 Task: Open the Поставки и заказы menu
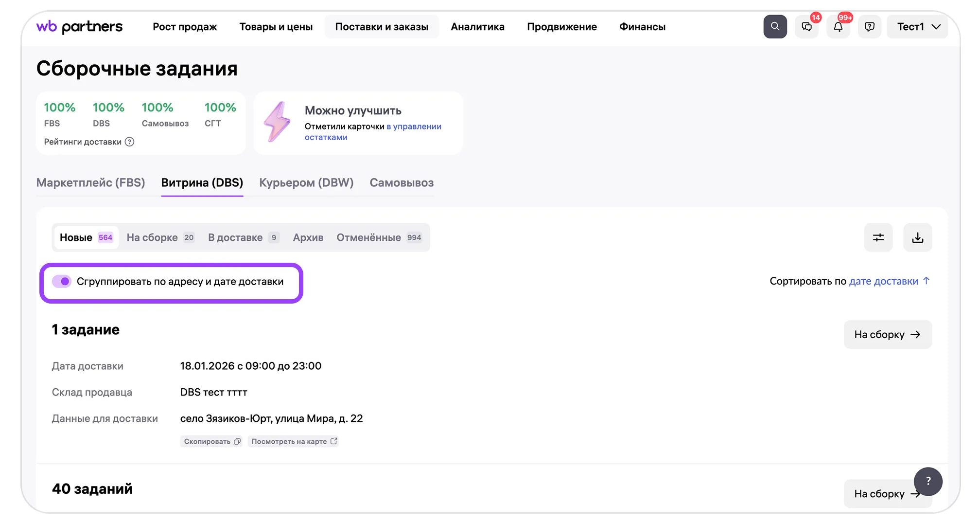(x=382, y=27)
